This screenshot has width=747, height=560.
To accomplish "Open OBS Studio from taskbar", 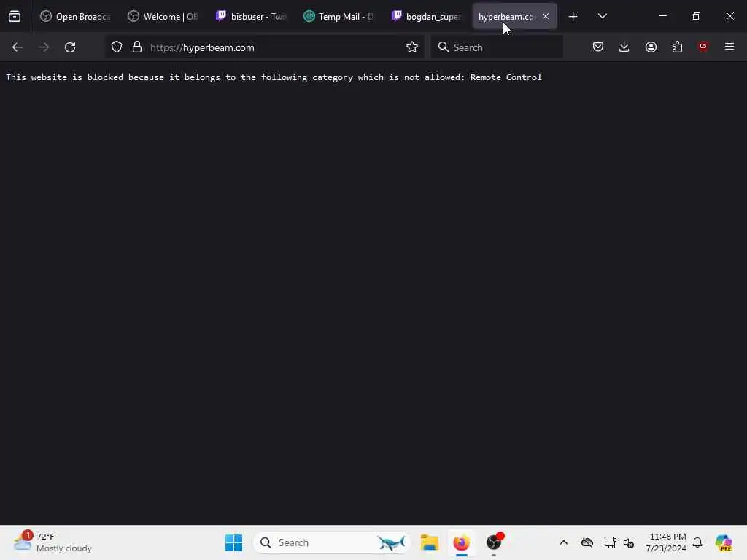I will click(x=494, y=542).
